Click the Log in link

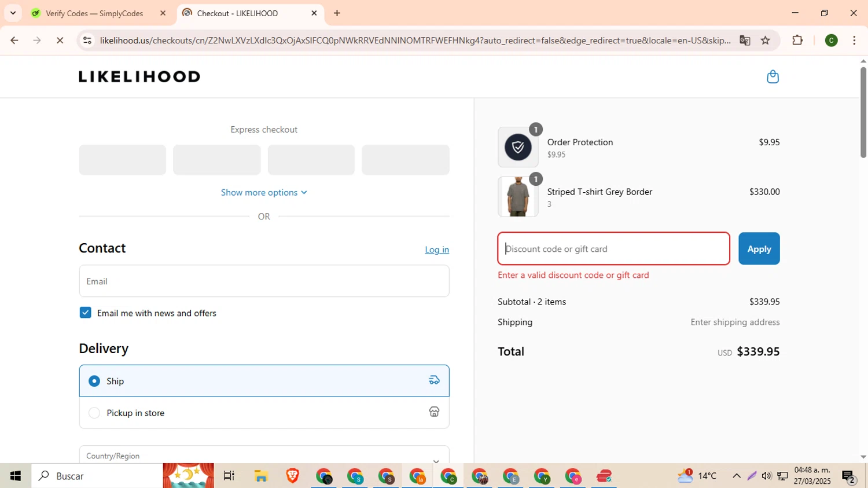click(x=437, y=249)
